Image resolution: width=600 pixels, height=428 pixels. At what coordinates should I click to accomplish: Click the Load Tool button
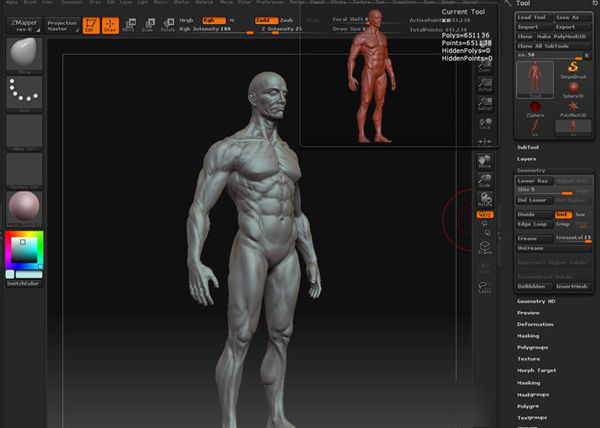coord(532,17)
